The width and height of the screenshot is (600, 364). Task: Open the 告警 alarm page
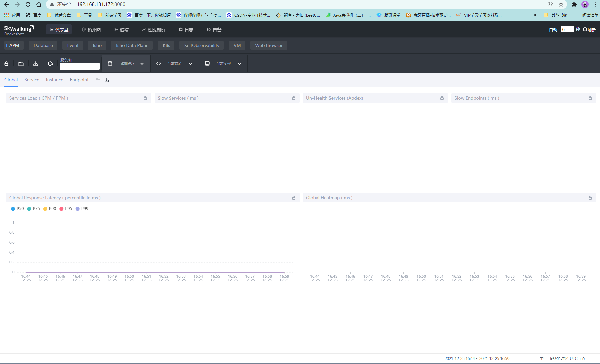click(214, 30)
